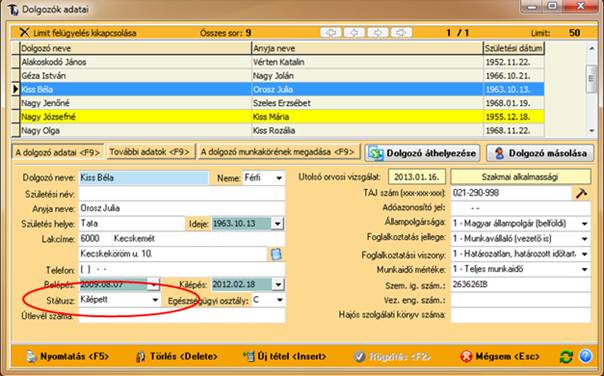Image resolution: width=604 pixels, height=376 pixels.
Task: Click the Születési dátum column header
Action: point(513,48)
